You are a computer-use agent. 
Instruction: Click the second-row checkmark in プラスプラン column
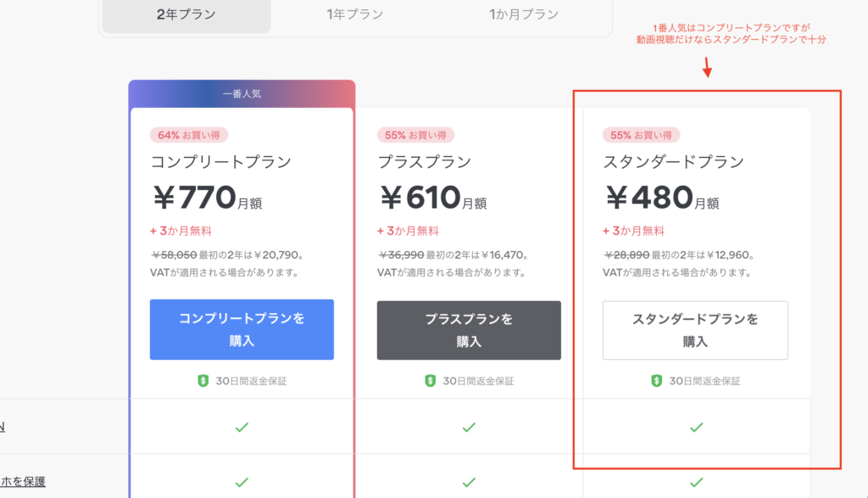[x=469, y=483]
